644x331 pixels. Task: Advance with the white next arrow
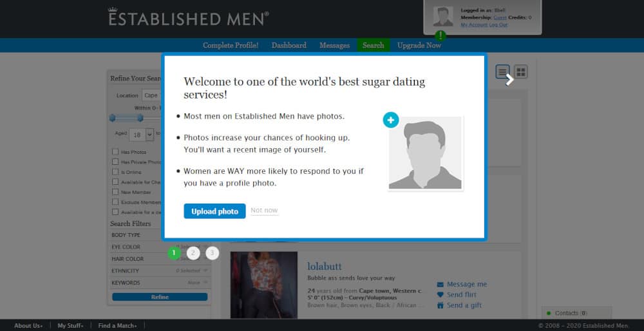tap(509, 80)
